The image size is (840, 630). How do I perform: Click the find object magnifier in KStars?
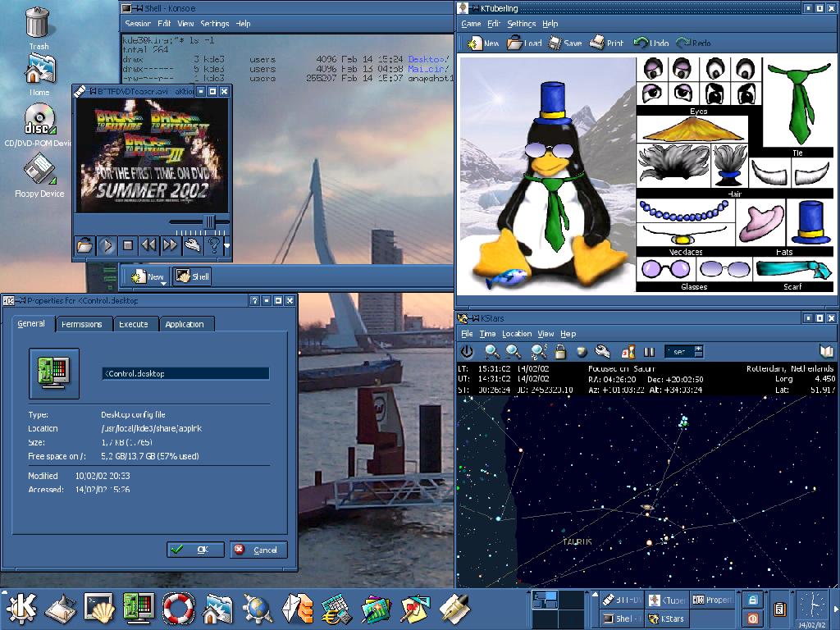(x=538, y=351)
